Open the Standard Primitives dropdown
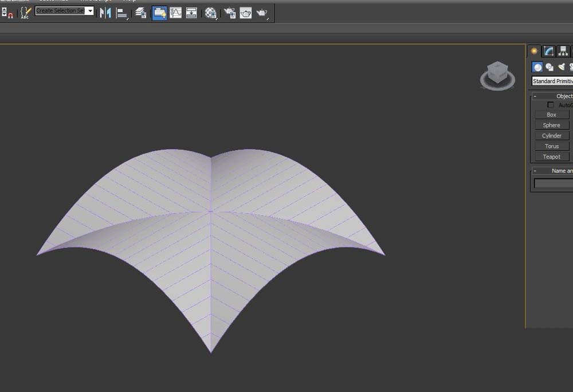 click(x=552, y=81)
